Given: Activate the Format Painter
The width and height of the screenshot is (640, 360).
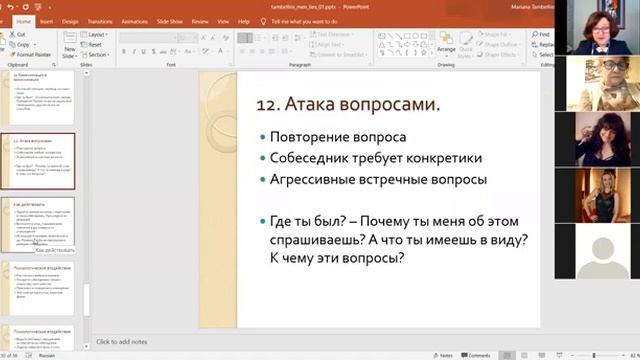Looking at the screenshot, I should click(31, 55).
